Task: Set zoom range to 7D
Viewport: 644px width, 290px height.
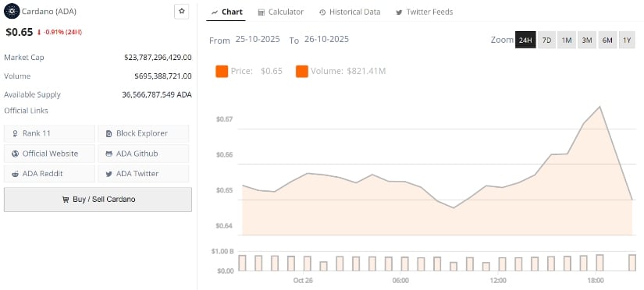Action: pyautogui.click(x=546, y=40)
